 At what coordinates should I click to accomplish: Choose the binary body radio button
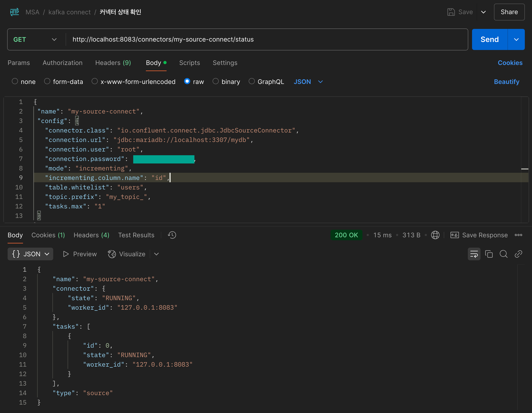point(216,81)
